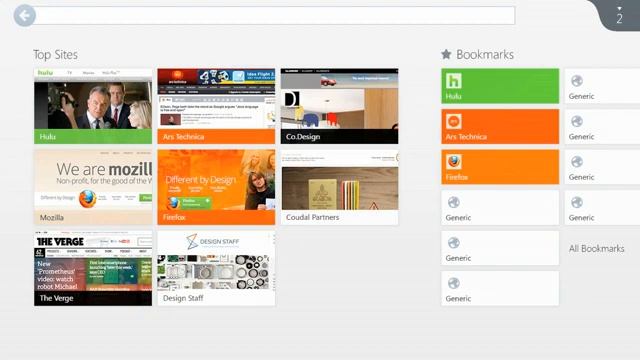Focus the URL address bar
The width and height of the screenshot is (640, 360).
pyautogui.click(x=275, y=16)
